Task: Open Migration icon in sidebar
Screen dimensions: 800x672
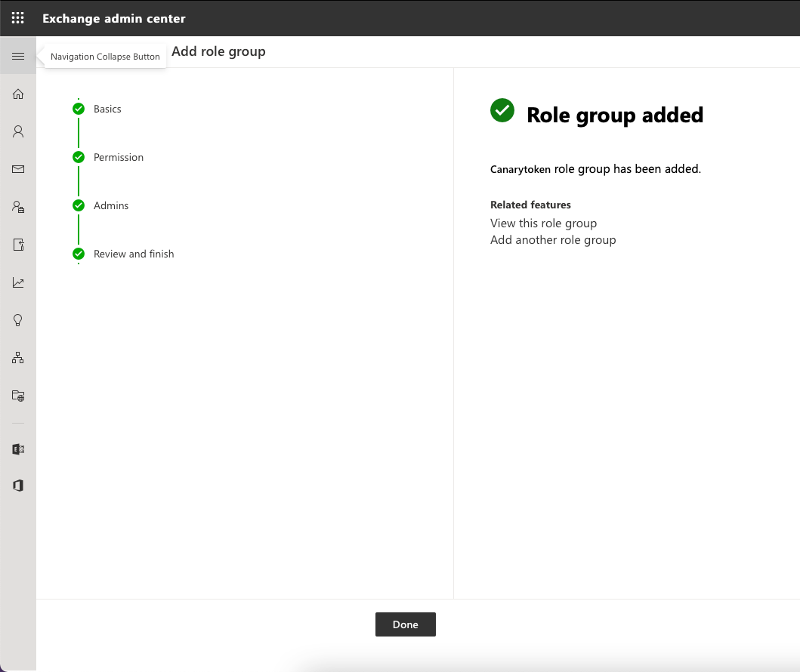Action: [x=18, y=245]
